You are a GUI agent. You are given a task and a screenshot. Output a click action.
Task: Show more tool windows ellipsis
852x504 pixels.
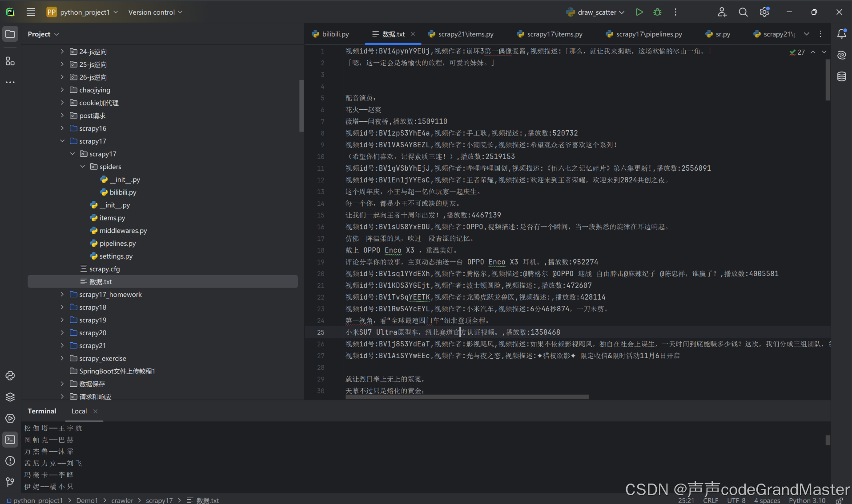[x=10, y=82]
